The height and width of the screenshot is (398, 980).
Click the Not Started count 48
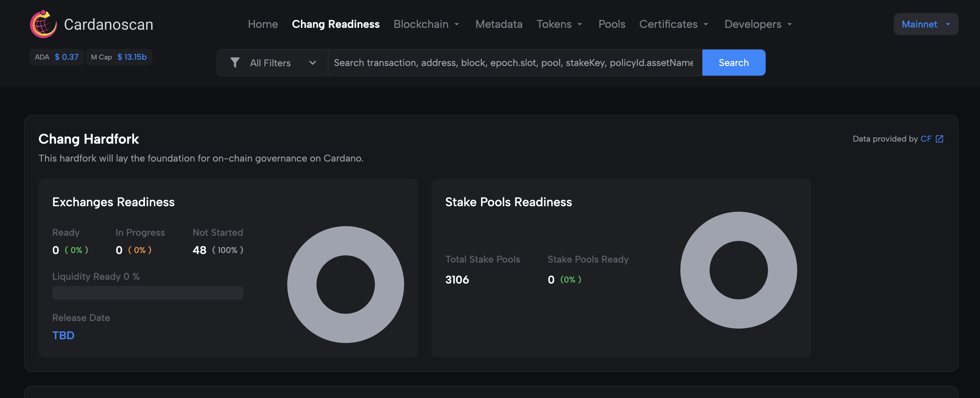(x=199, y=250)
